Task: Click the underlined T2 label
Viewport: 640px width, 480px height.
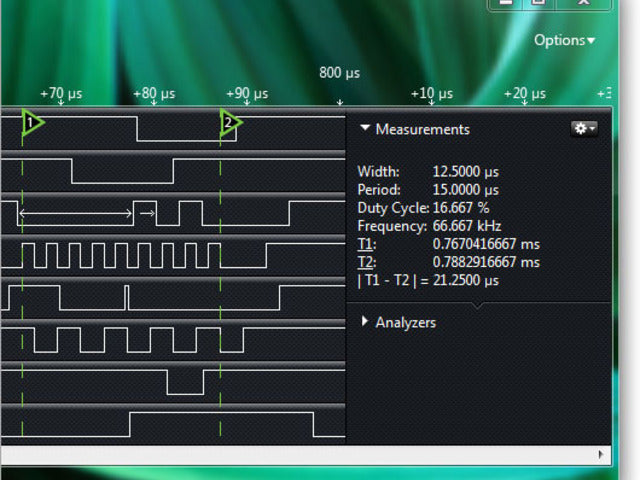Action: (365, 262)
